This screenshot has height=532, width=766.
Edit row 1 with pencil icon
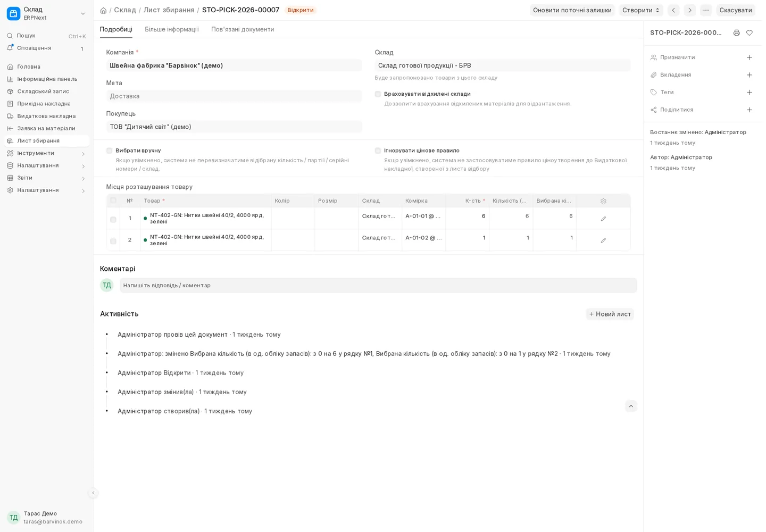[x=603, y=219]
